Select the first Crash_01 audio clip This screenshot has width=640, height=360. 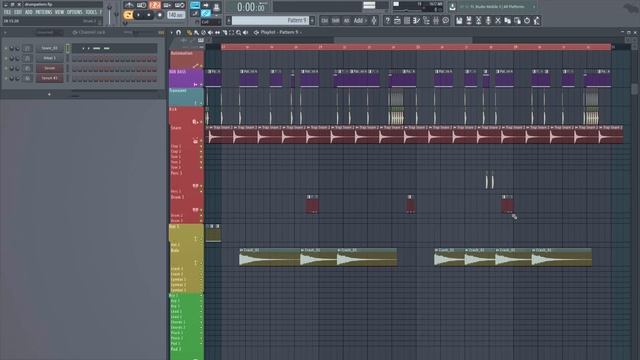click(269, 257)
